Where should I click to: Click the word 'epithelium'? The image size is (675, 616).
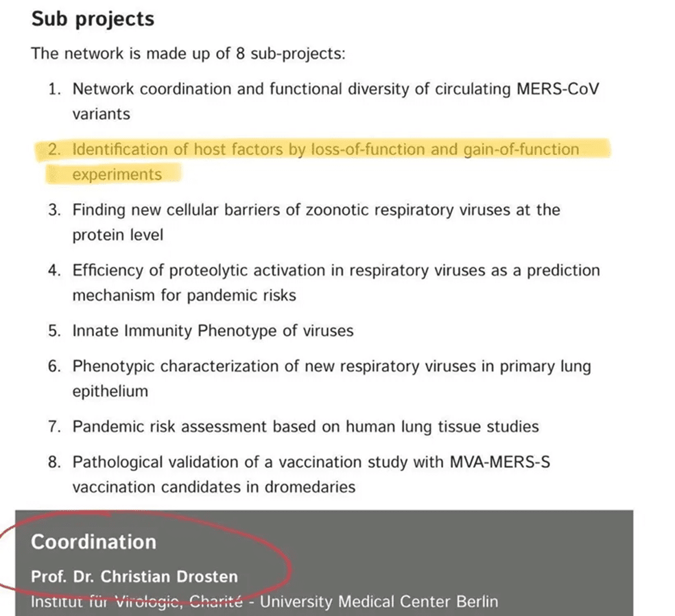(110, 391)
